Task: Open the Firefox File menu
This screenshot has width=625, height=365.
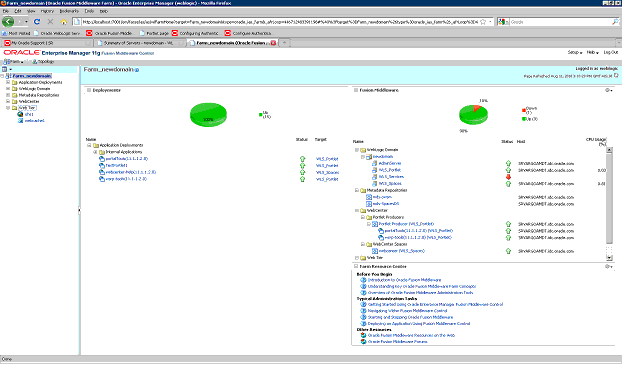Action: 6,11
